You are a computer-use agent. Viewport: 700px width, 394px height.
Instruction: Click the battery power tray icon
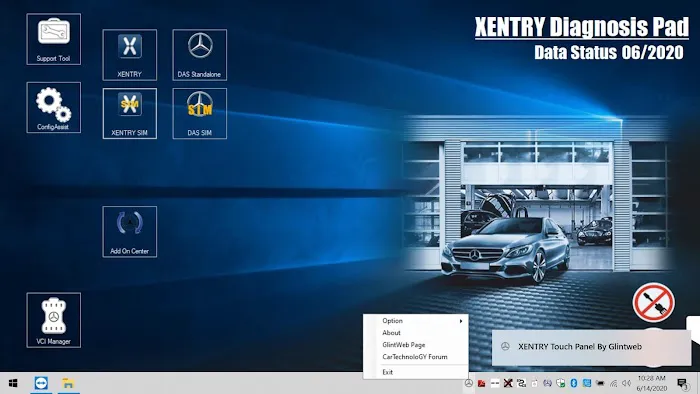pos(600,383)
